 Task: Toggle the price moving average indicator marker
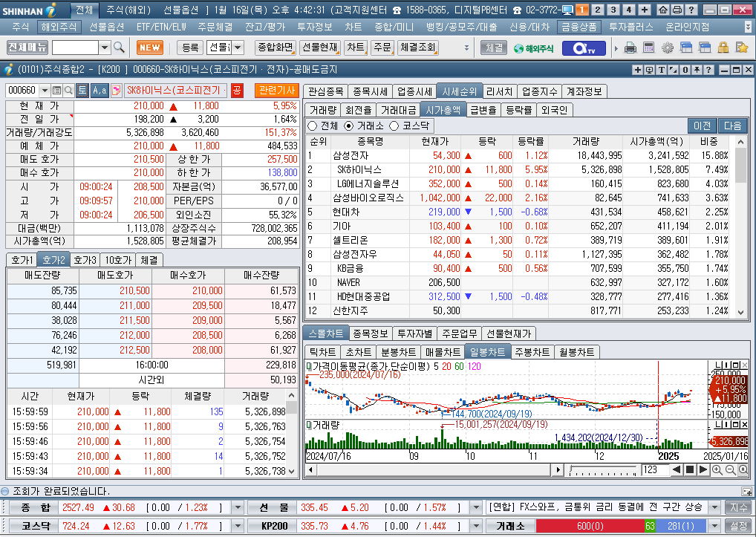pos(309,366)
